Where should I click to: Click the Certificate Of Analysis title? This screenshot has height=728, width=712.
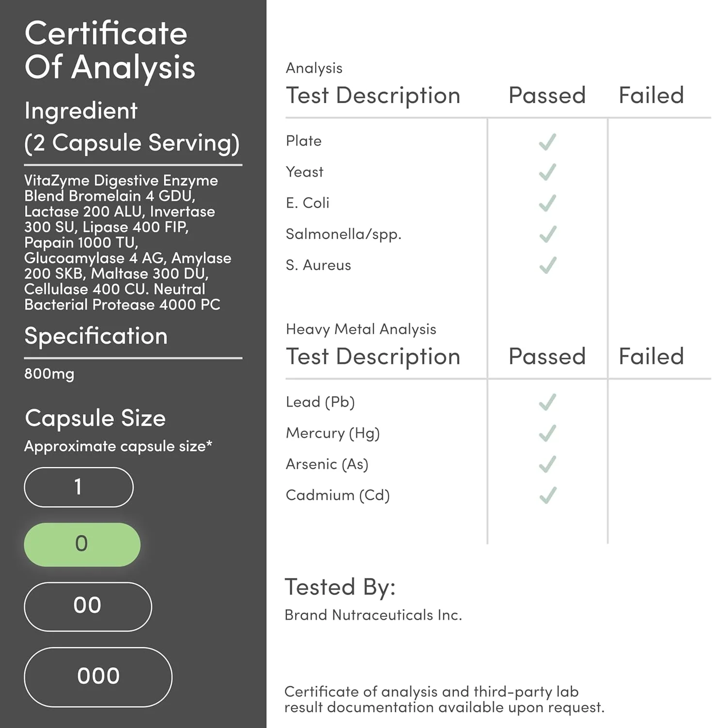(110, 50)
